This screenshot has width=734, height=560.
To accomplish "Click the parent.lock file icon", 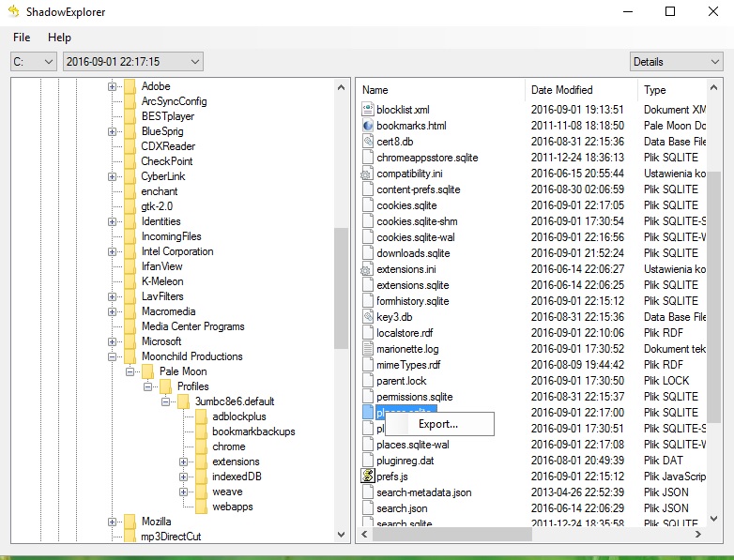I will pyautogui.click(x=368, y=380).
